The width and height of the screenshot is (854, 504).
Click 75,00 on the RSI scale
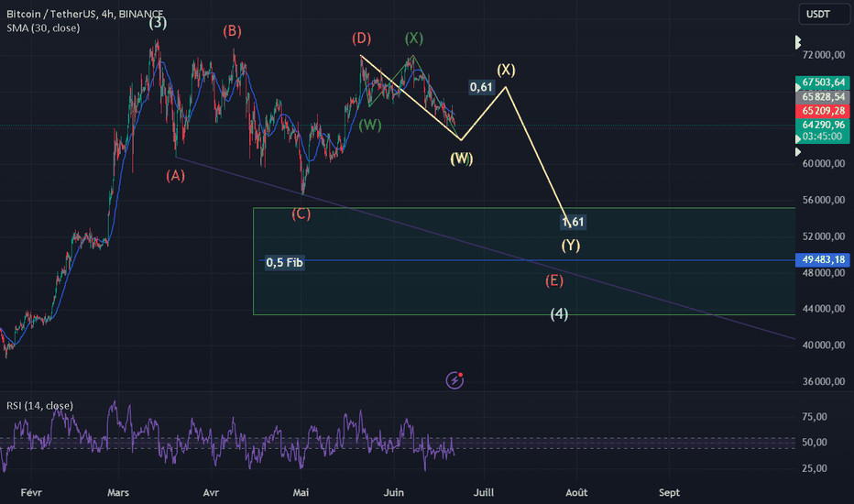tap(815, 417)
